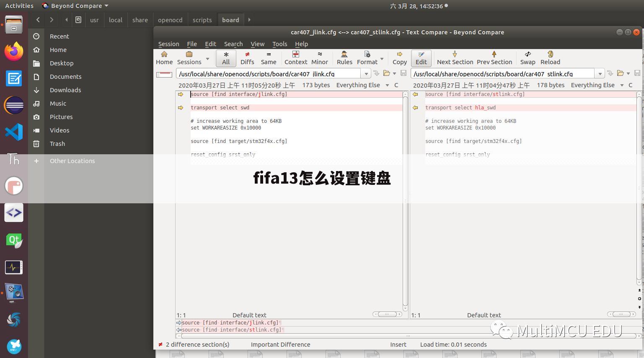Open the File menu in Beyond Compare
The height and width of the screenshot is (358, 644).
point(192,44)
